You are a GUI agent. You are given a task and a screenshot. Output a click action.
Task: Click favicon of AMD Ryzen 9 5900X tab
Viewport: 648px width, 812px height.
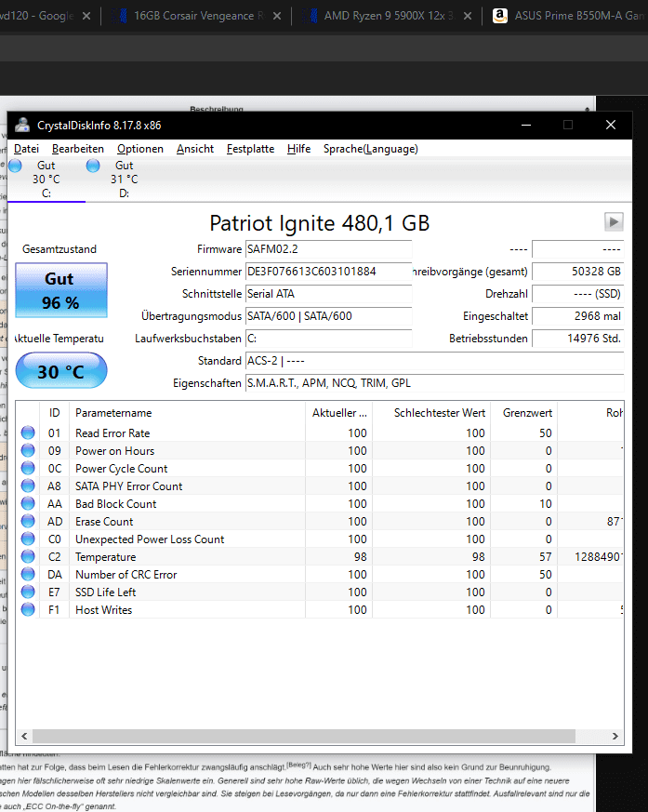(311, 16)
